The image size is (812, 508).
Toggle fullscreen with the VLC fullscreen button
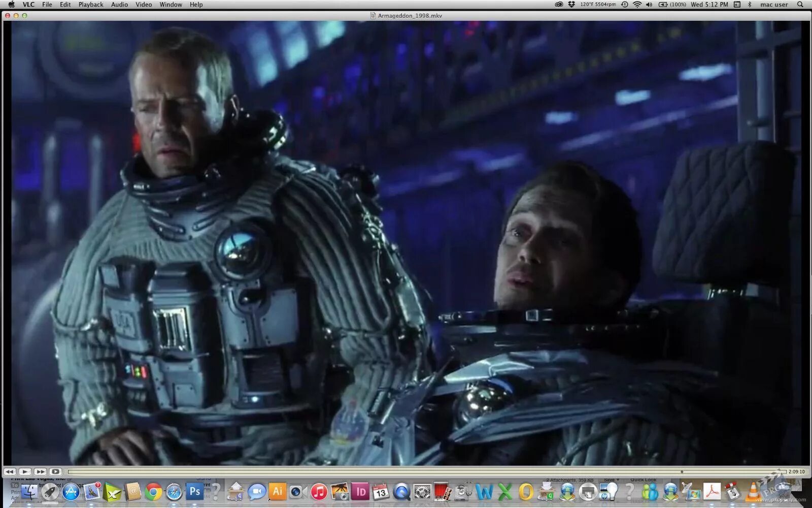[x=55, y=472]
